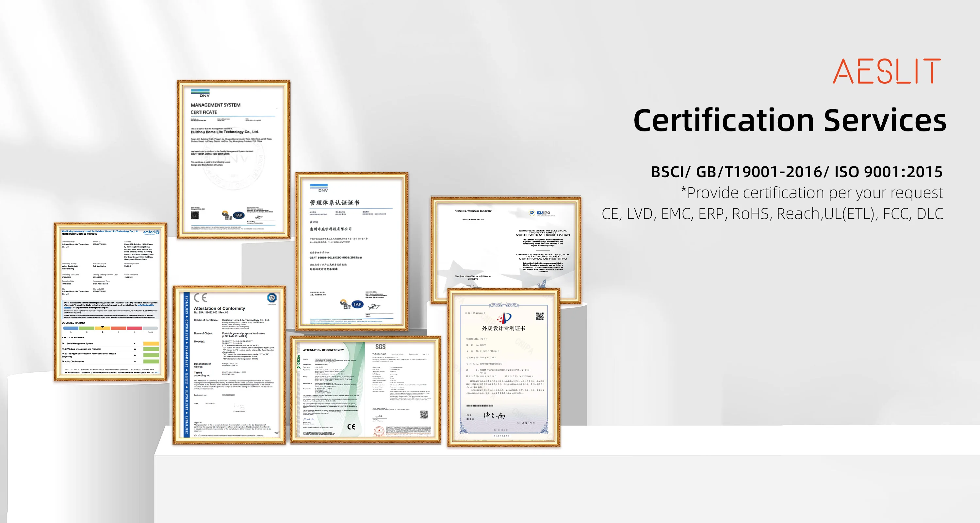Viewport: 980px width, 523px height.
Task: Click the amfori logo on the monitoring report
Action: coord(151,232)
